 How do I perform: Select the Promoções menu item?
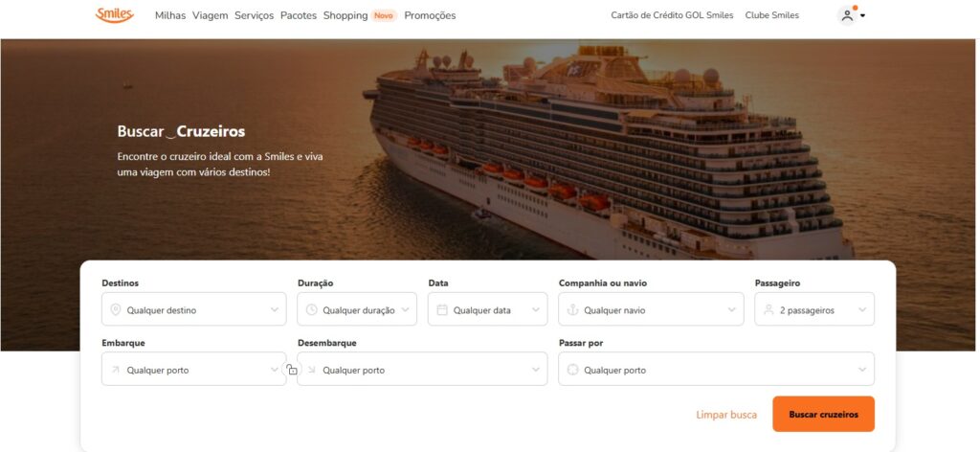pos(430,15)
